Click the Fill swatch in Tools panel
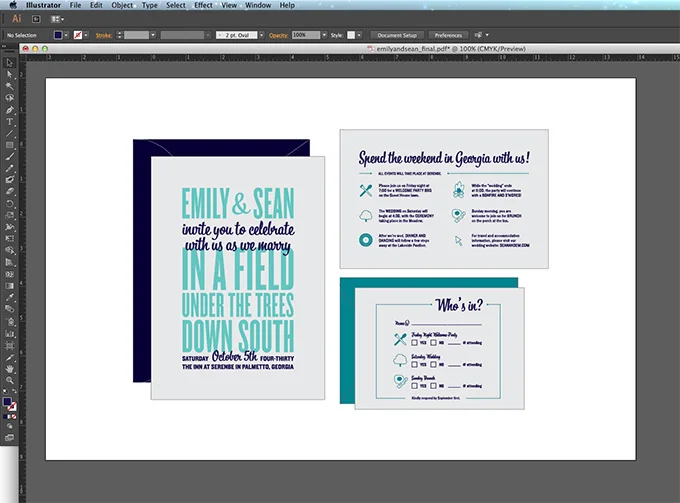Viewport: 680px width, 503px height. coord(7,402)
